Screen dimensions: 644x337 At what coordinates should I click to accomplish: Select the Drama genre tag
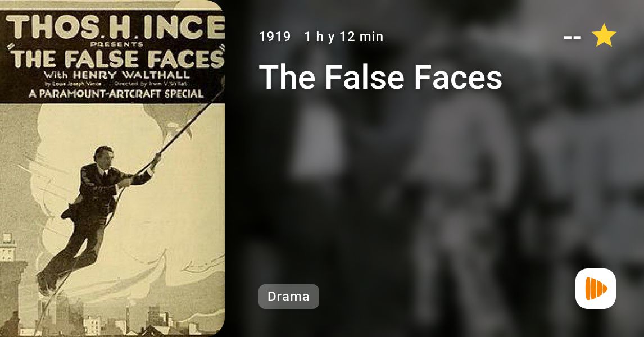coord(288,297)
